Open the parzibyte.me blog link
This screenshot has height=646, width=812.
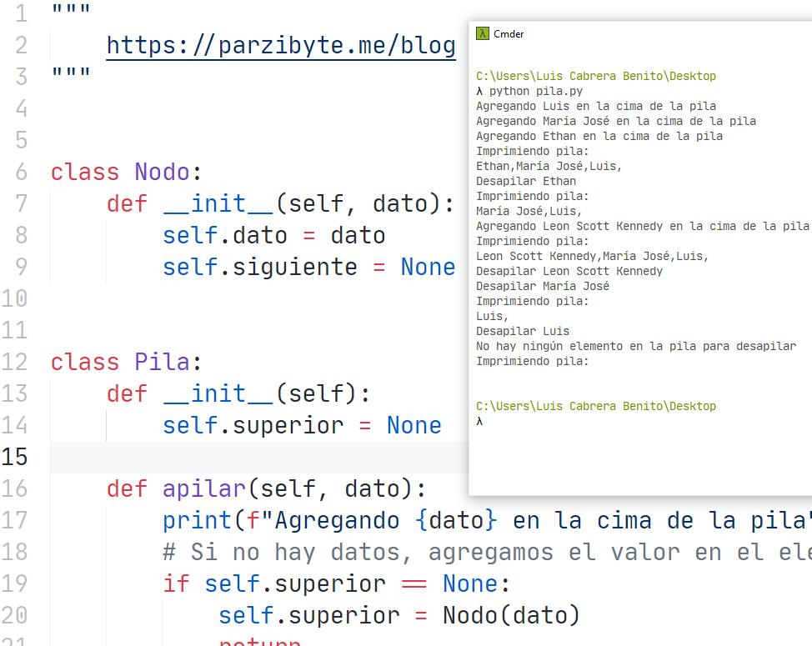281,45
